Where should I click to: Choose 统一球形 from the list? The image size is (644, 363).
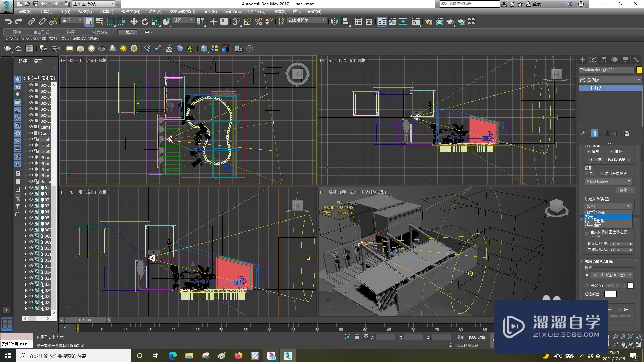coord(608,225)
